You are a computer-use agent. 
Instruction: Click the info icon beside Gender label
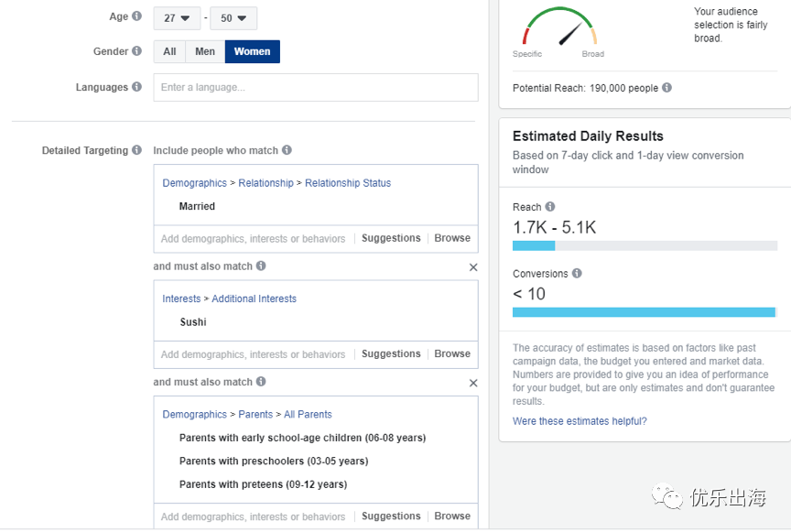tap(136, 51)
